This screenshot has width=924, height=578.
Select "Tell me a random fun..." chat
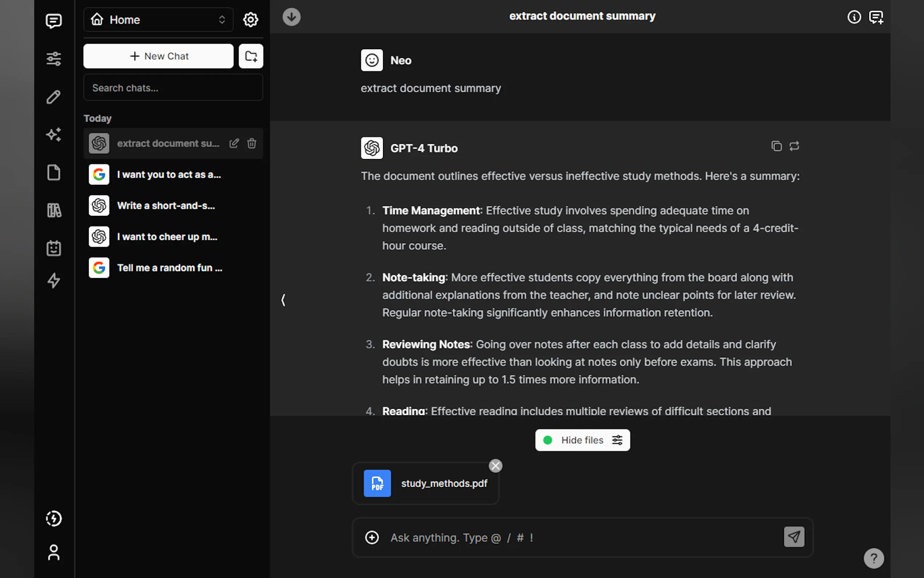click(x=169, y=268)
